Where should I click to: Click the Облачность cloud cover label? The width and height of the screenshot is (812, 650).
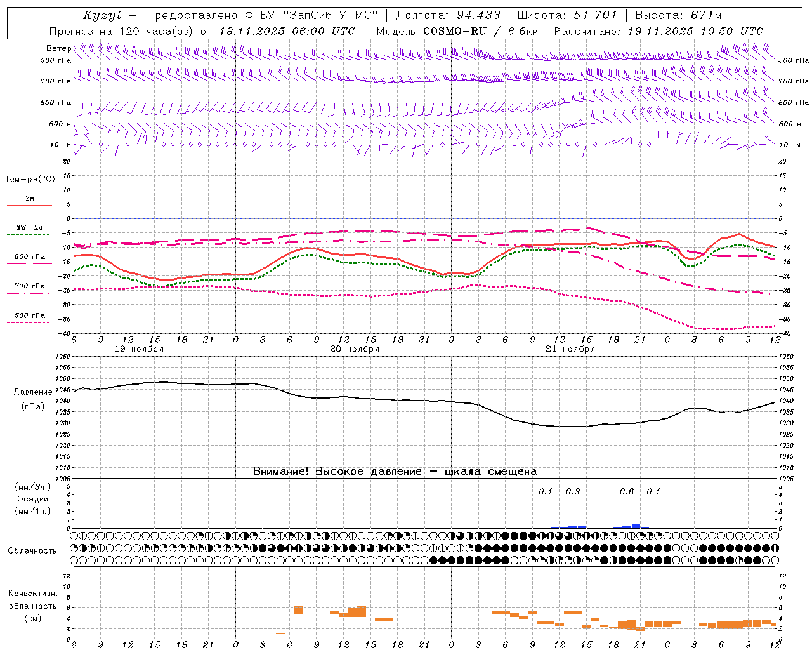coord(32,550)
